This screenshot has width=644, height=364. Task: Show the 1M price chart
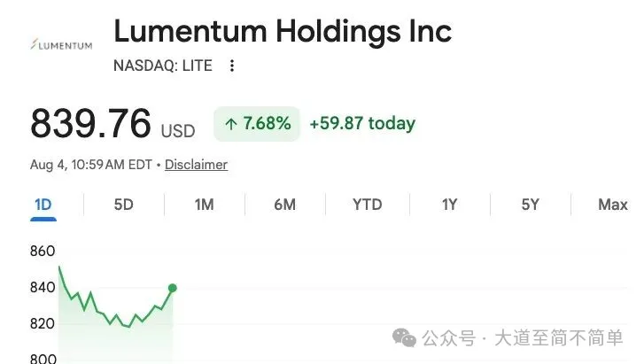[204, 205]
